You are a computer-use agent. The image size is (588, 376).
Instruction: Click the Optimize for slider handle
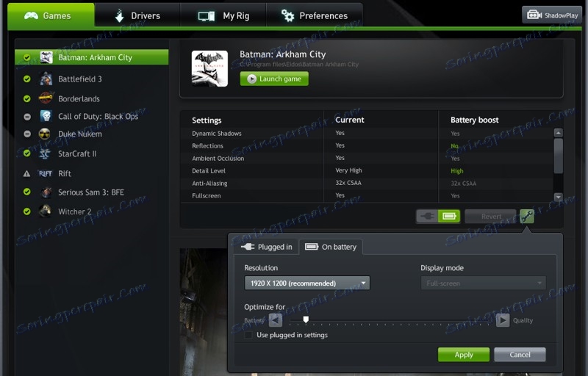click(x=306, y=319)
